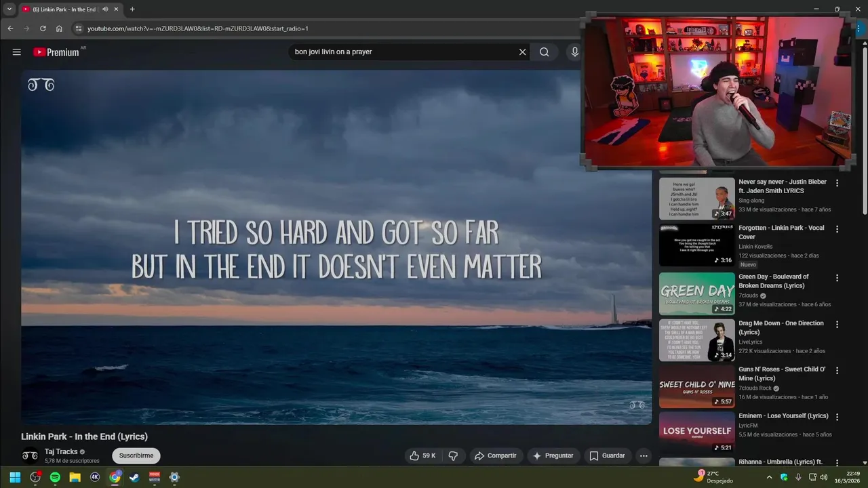This screenshot has height=488, width=868.
Task: Visit the 7clouds channel under Green Day
Action: click(748, 296)
